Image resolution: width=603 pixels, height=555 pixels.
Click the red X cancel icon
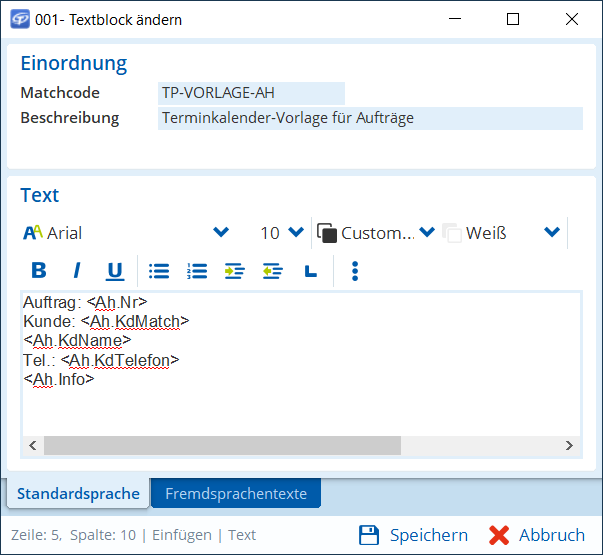499,535
